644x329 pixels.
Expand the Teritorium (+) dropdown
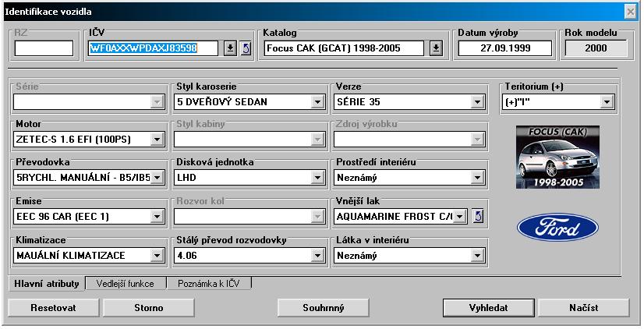(606, 101)
